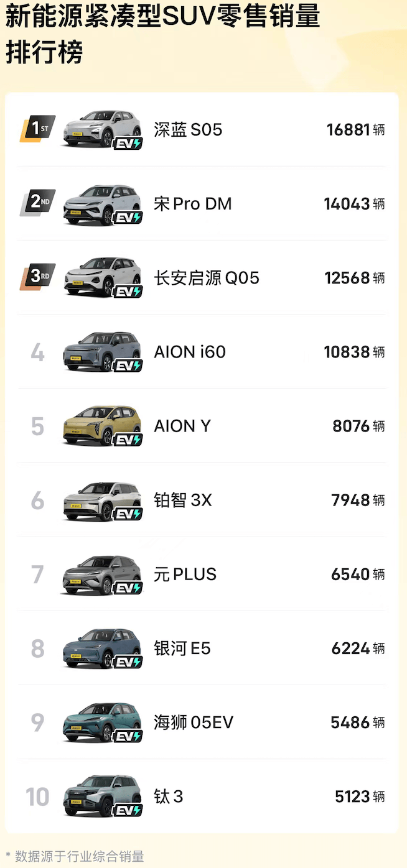Tap the 铂智 3X model name

point(183,500)
